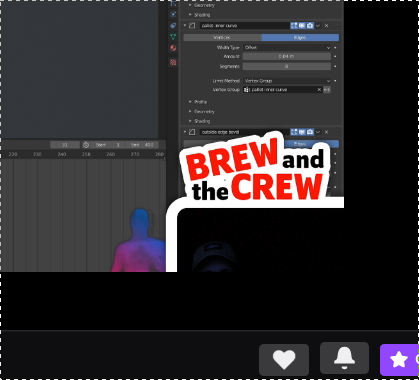This screenshot has height=380, width=419.
Task: Open the Width Type dropdown
Action: (287, 48)
